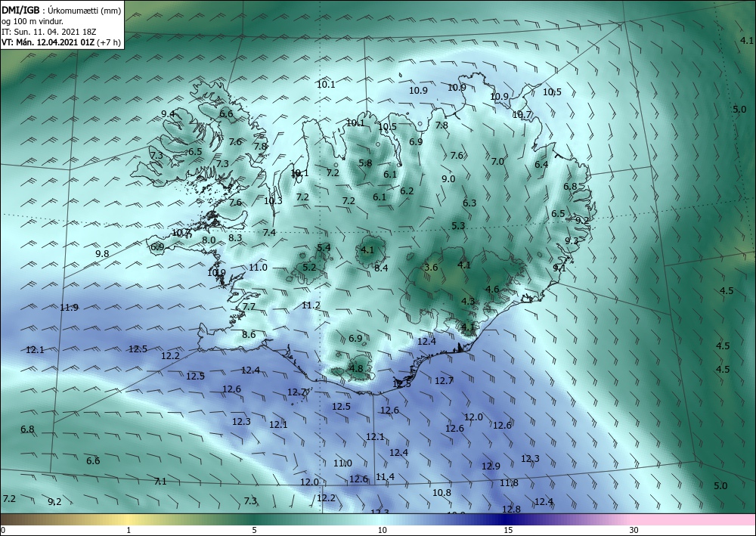Click the 11.2 value on the map

click(x=311, y=305)
